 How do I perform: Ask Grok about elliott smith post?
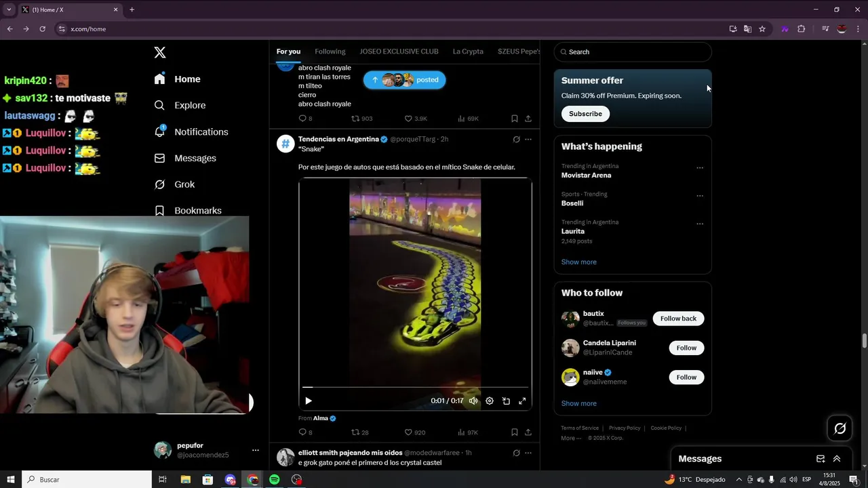coord(516,453)
